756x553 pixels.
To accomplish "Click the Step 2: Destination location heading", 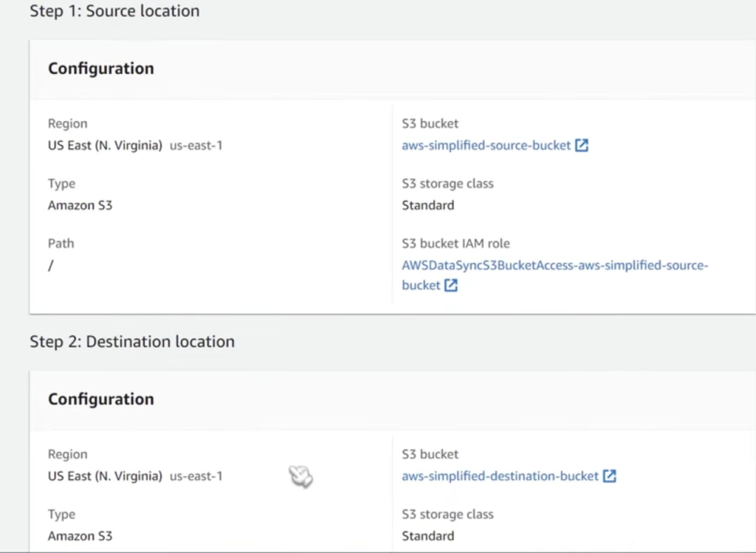I will click(x=132, y=342).
